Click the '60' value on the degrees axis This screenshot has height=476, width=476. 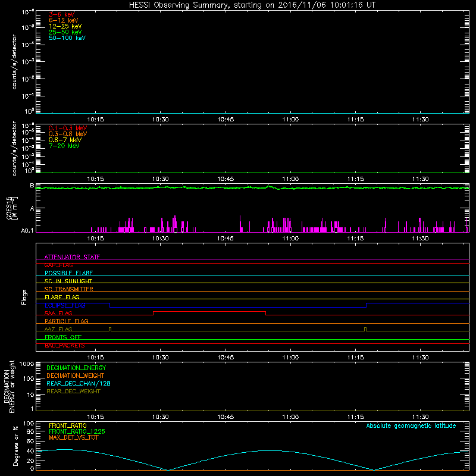coord(30,441)
